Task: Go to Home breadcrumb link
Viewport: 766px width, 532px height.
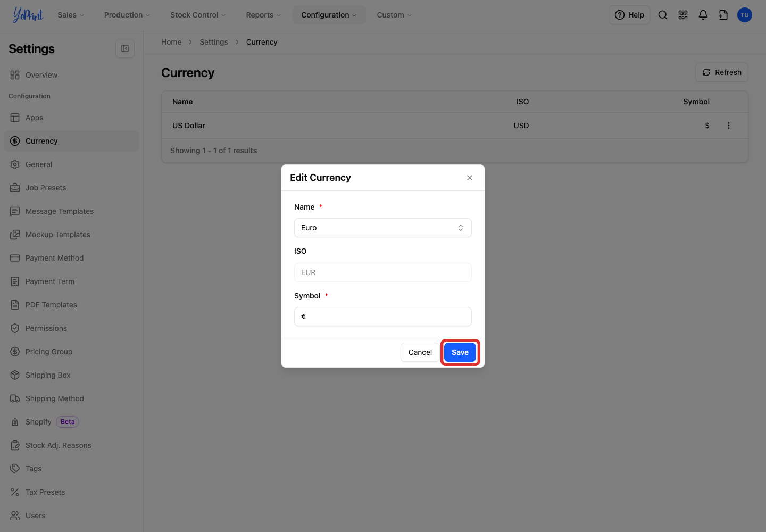Action: pyautogui.click(x=171, y=42)
